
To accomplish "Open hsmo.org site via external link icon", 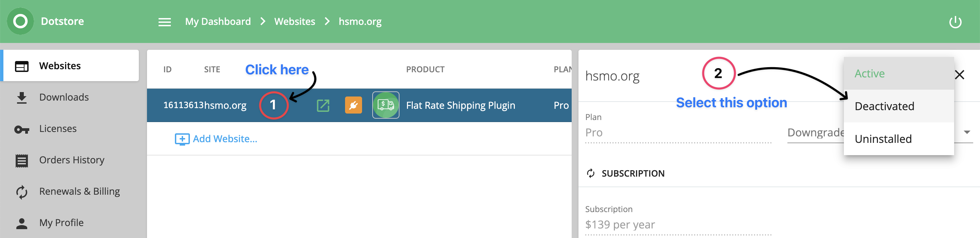I will pos(323,105).
